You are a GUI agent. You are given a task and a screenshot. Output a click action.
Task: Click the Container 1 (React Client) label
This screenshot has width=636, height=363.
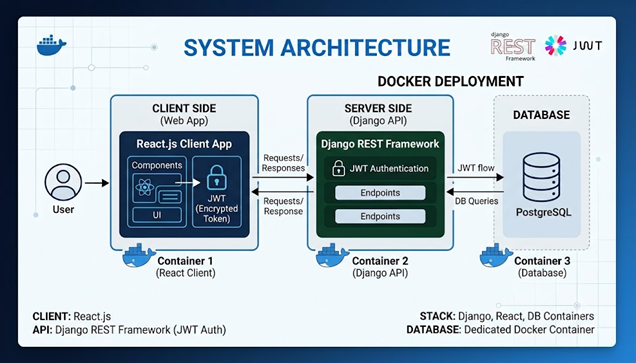(185, 267)
